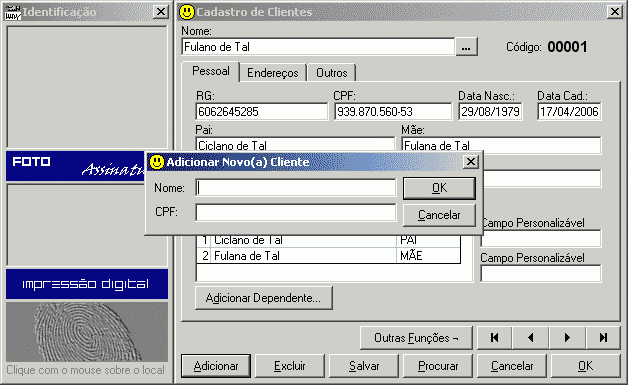Click Cancelar in the main window bottom bar

coord(512,366)
